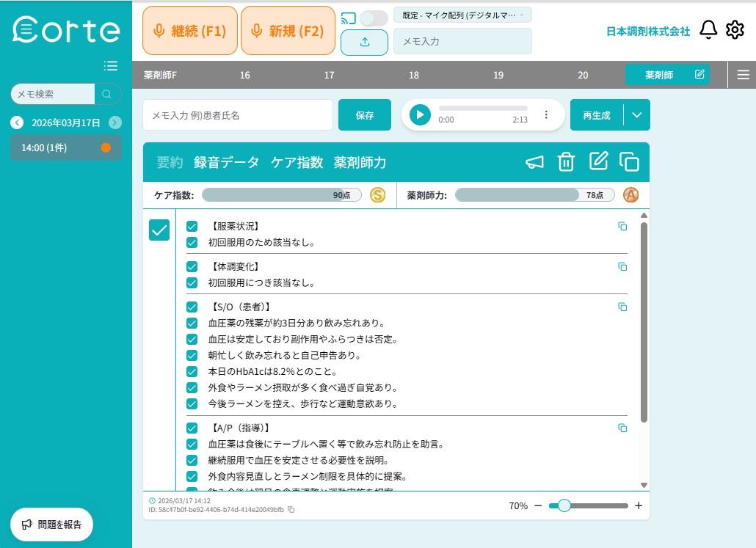Open the マイク配列 microphone device dropdown

(462, 15)
